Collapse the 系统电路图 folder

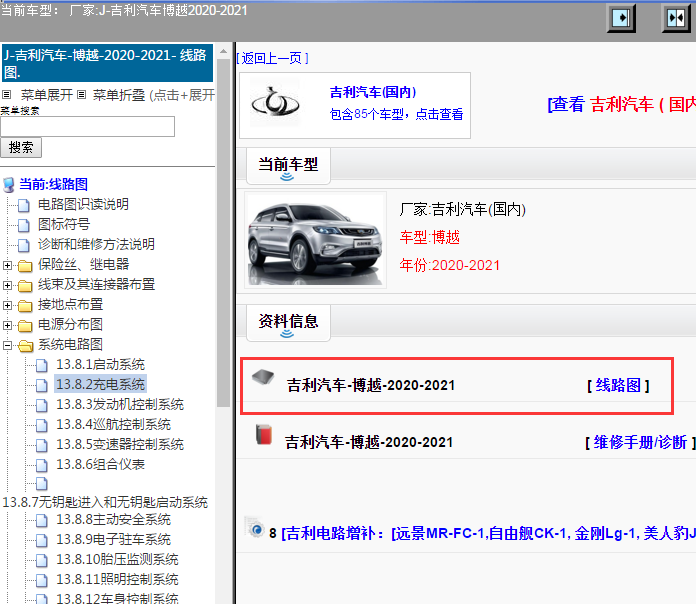[7, 345]
